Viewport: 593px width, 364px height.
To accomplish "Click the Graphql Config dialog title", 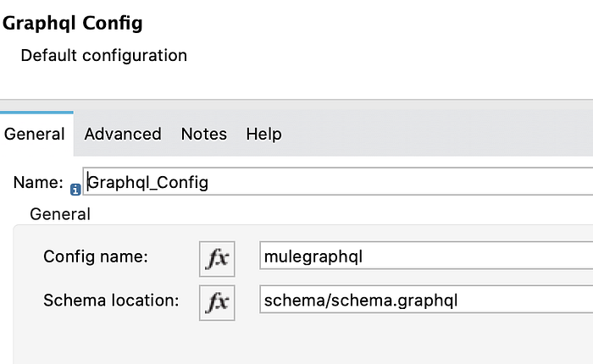I will coord(73,23).
